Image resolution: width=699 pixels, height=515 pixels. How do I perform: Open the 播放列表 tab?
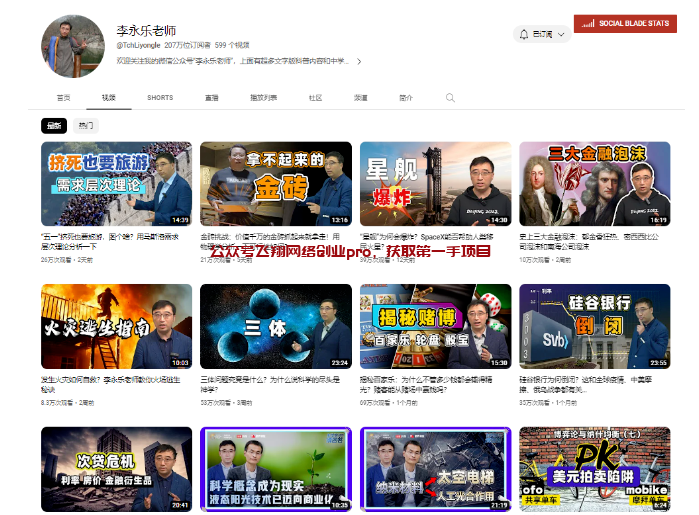(x=263, y=98)
